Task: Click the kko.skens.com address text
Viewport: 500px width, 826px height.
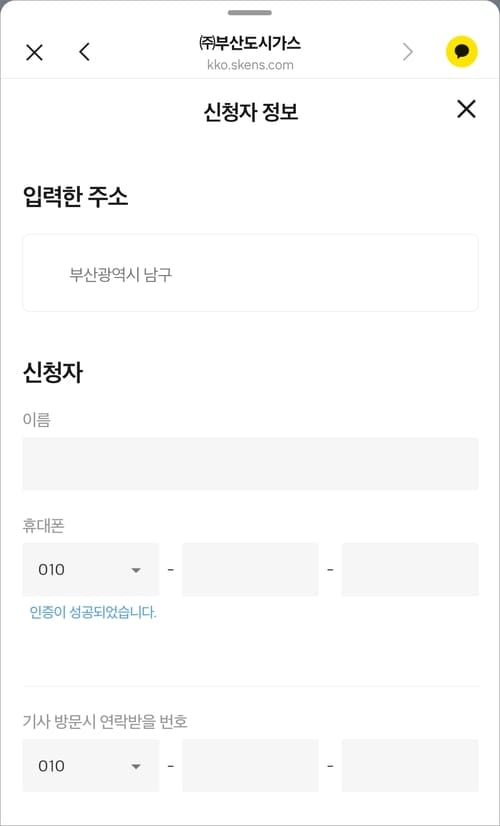Action: point(250,65)
